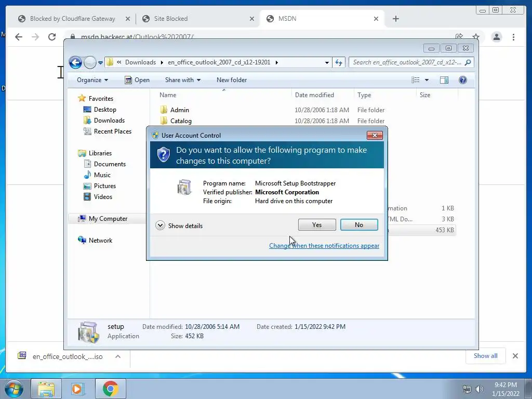Click New folder in Explorer toolbar
This screenshot has height=399, width=532.
(232, 80)
